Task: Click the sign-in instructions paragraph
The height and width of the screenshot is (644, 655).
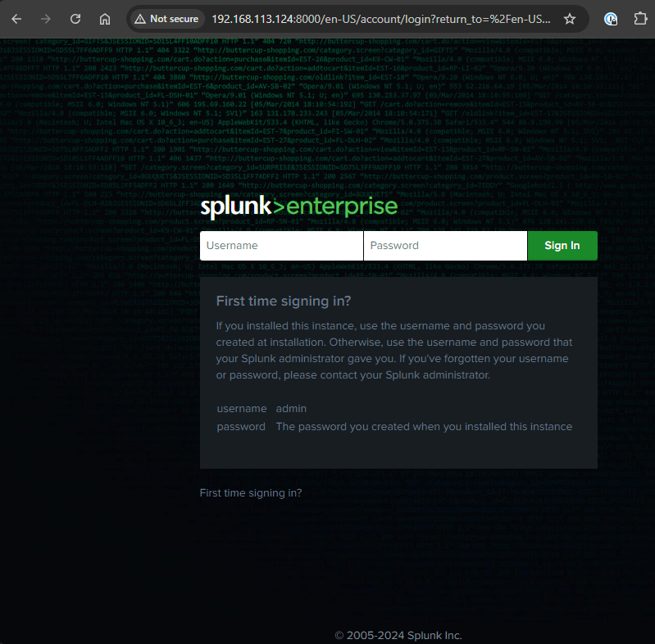Action: coord(394,351)
